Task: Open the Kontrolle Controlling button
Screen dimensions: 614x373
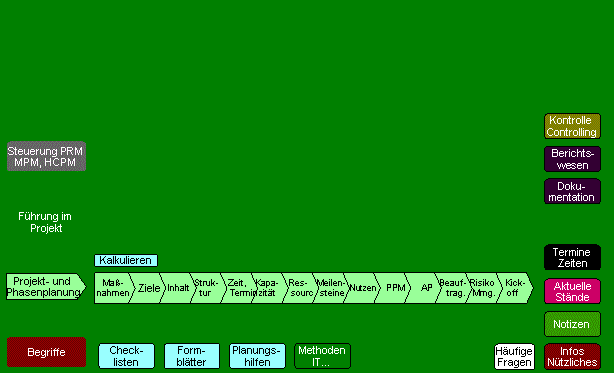Action: (572, 126)
